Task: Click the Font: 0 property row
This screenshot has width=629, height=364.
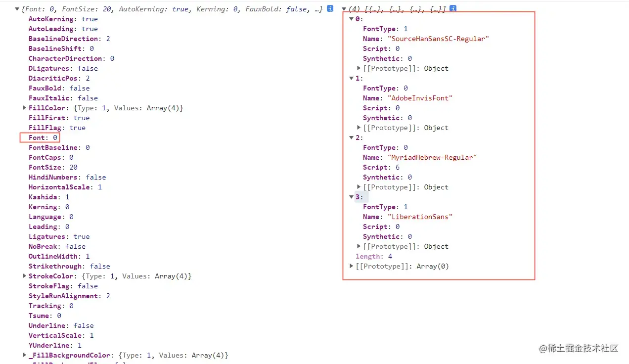Action: pyautogui.click(x=43, y=137)
